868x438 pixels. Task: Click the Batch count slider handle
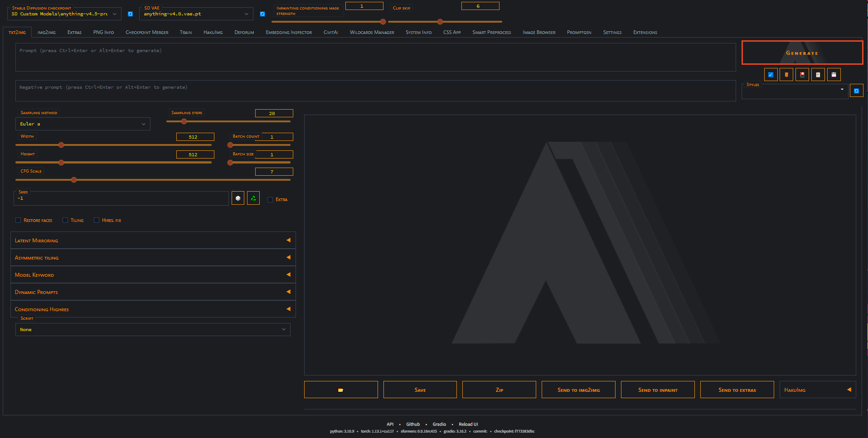[230, 145]
